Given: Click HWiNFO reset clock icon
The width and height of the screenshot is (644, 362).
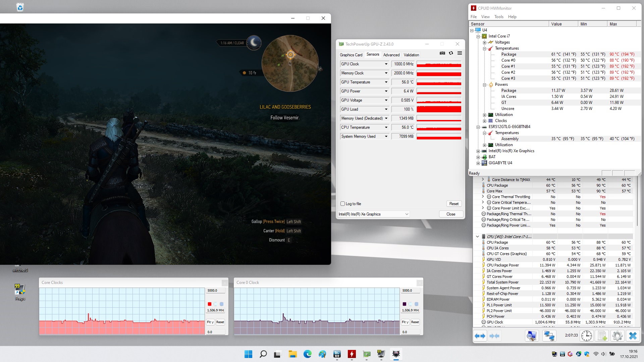Looking at the screenshot, I should [x=586, y=336].
